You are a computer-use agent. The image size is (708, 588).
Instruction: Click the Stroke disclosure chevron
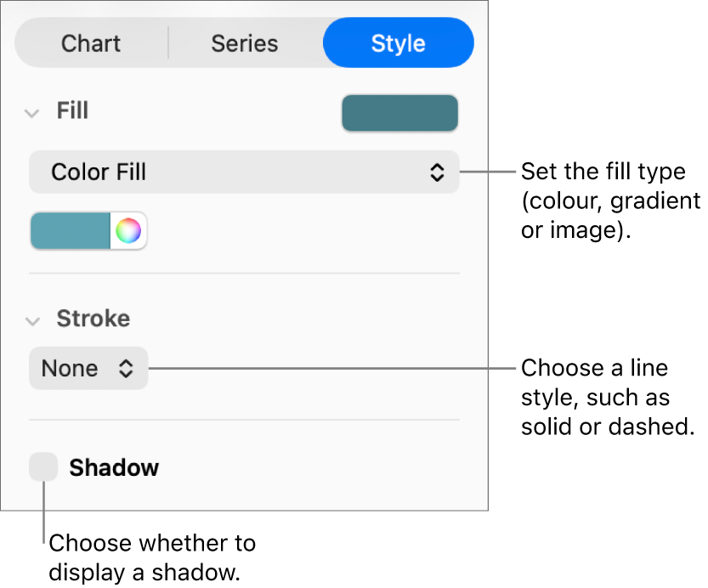[x=32, y=320]
